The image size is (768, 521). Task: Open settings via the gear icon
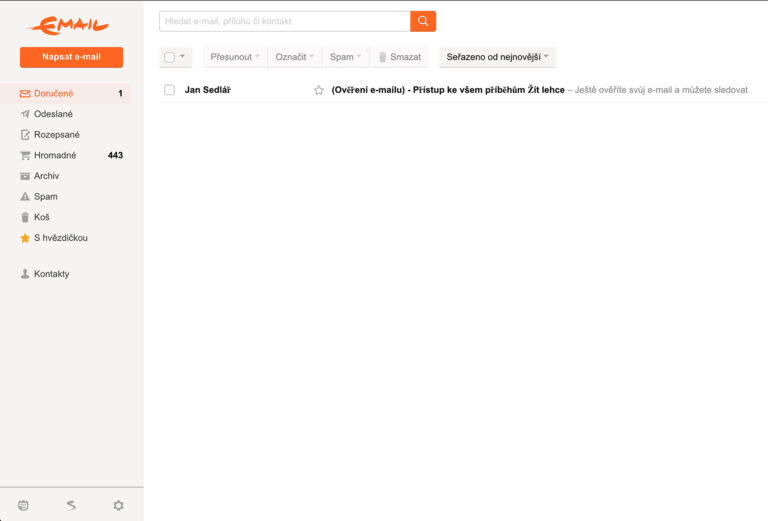coord(118,505)
